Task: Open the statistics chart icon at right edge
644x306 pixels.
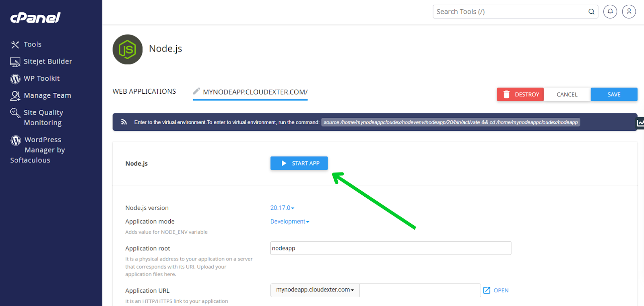Action: click(x=640, y=123)
